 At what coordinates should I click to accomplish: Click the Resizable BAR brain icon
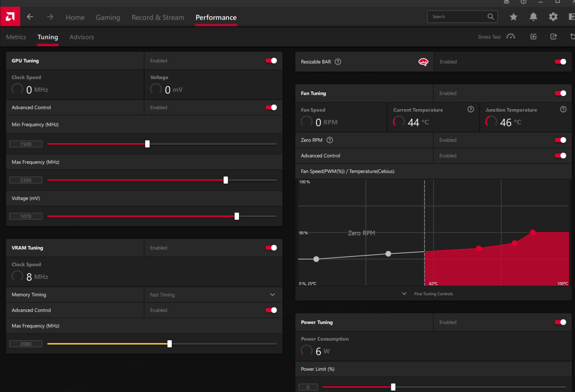pyautogui.click(x=423, y=62)
